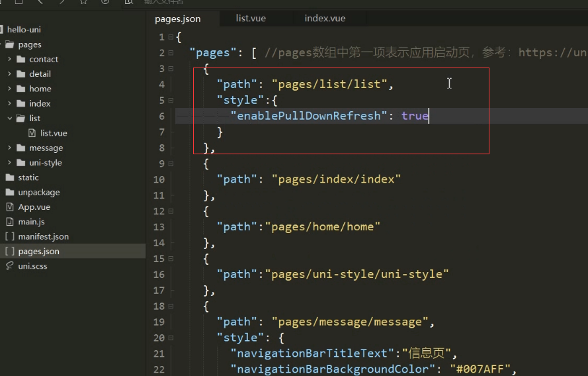588x376 pixels.
Task: Click the App.vue Vue file icon
Action: click(x=10, y=207)
